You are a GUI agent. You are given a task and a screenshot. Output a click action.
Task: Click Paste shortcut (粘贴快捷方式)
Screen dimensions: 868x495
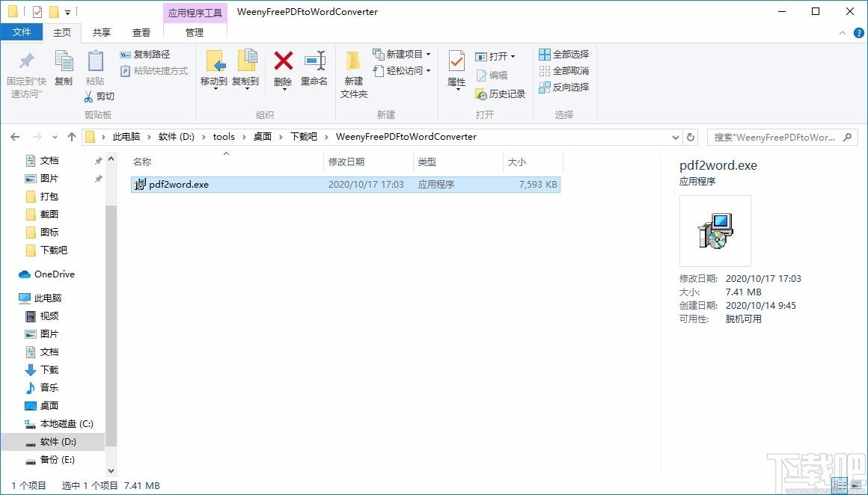click(x=154, y=71)
